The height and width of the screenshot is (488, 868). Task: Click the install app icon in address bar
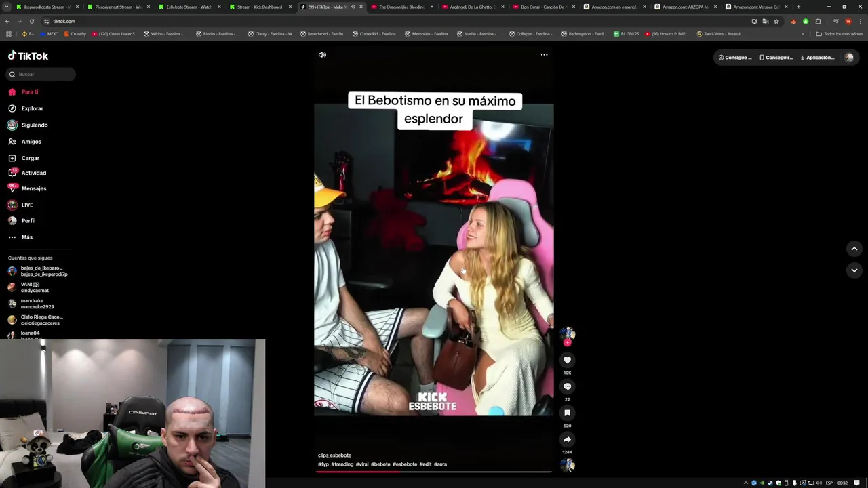755,21
